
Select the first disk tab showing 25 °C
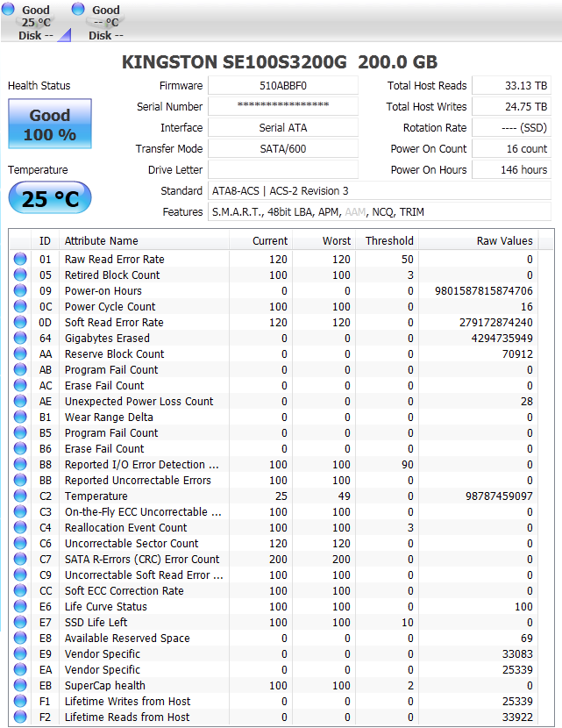click(35, 22)
